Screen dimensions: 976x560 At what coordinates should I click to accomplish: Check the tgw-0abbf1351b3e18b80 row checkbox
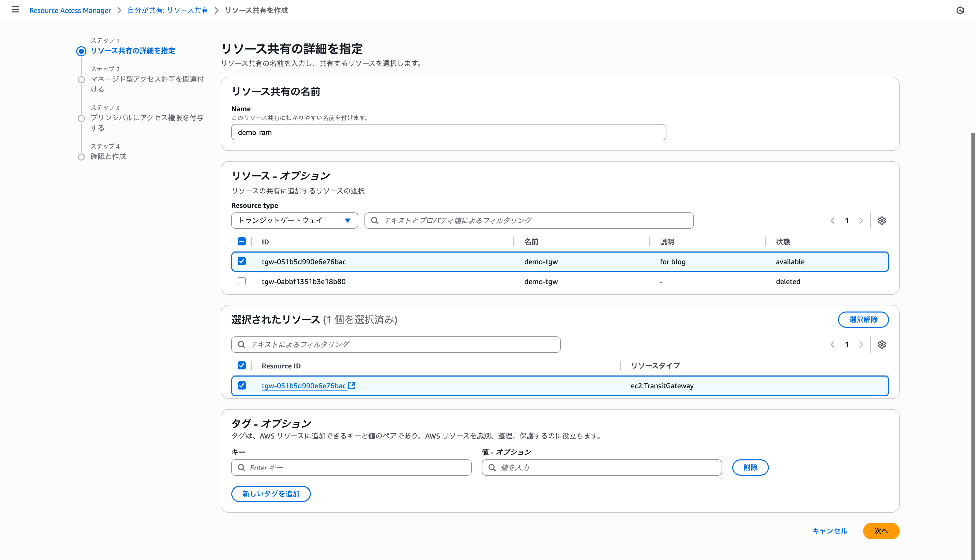(242, 282)
